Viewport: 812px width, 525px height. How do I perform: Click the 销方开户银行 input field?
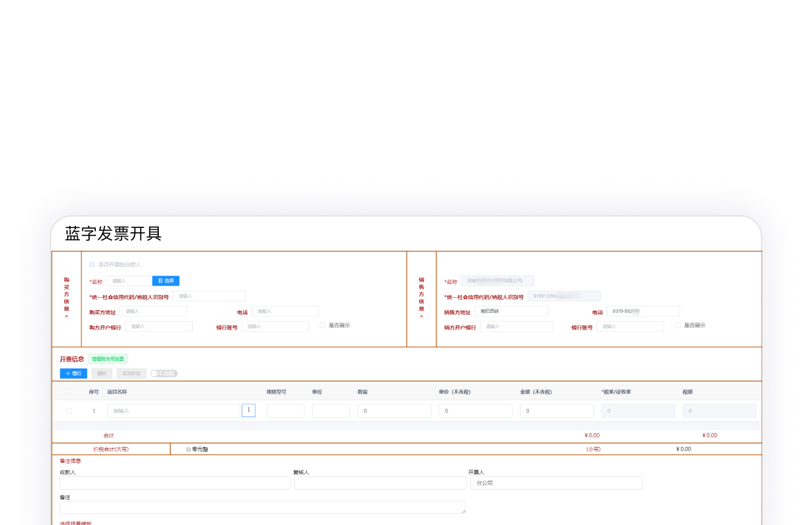click(x=516, y=327)
